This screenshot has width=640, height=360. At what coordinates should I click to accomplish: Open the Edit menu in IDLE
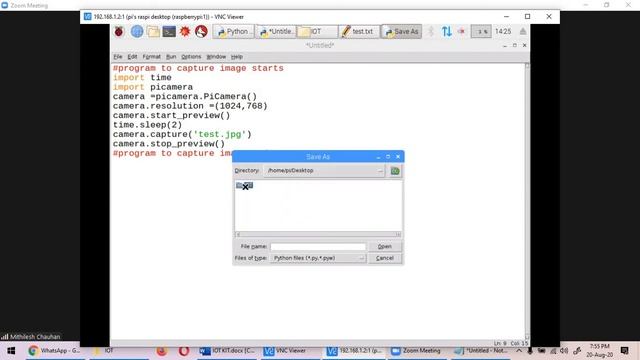point(132,57)
